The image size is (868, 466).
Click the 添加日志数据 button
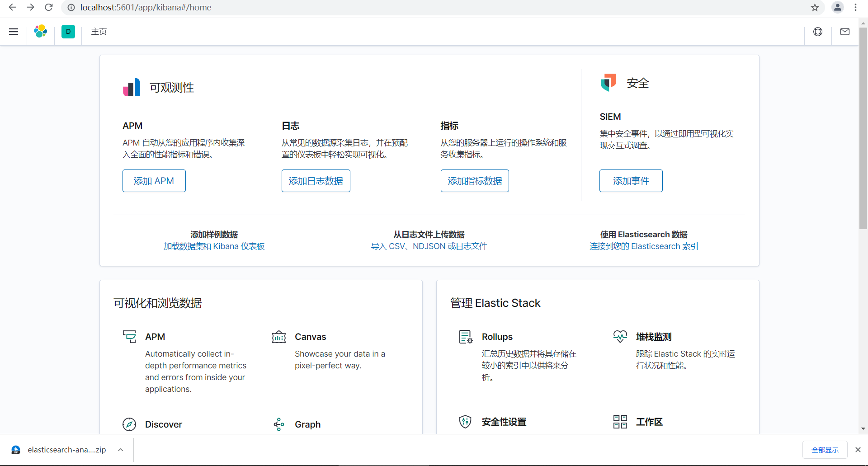316,181
